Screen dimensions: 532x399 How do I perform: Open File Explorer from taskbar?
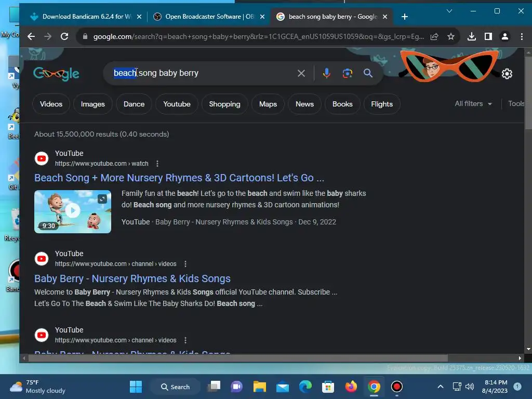[x=260, y=387]
